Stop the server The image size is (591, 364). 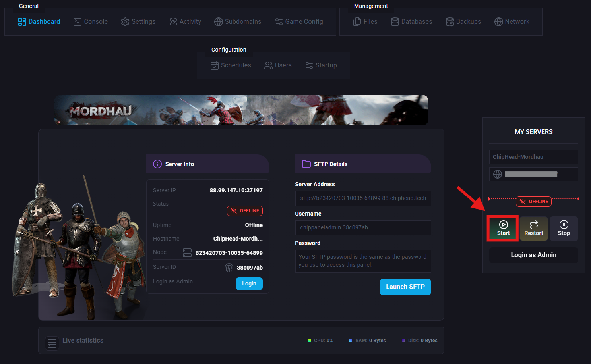click(564, 229)
